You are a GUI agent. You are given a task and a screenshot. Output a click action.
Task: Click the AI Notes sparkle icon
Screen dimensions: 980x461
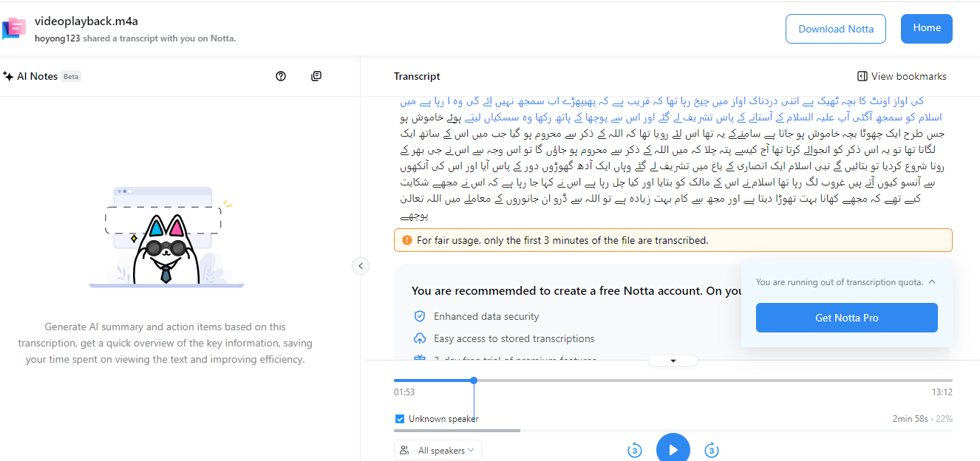8,76
